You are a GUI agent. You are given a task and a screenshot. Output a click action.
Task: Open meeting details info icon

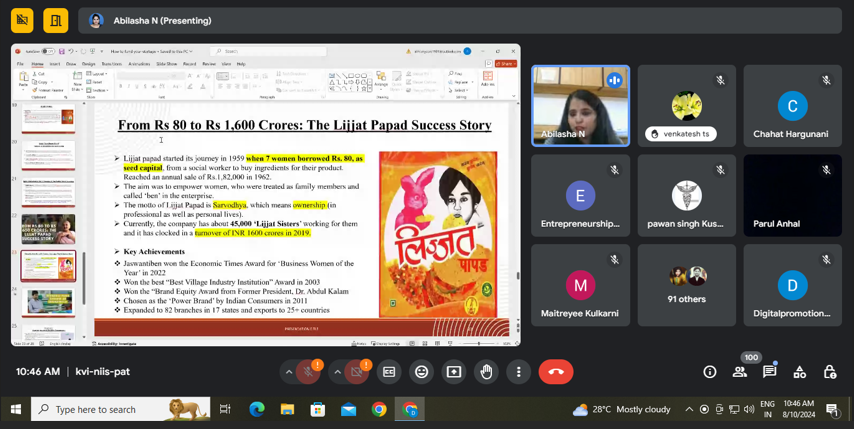710,372
